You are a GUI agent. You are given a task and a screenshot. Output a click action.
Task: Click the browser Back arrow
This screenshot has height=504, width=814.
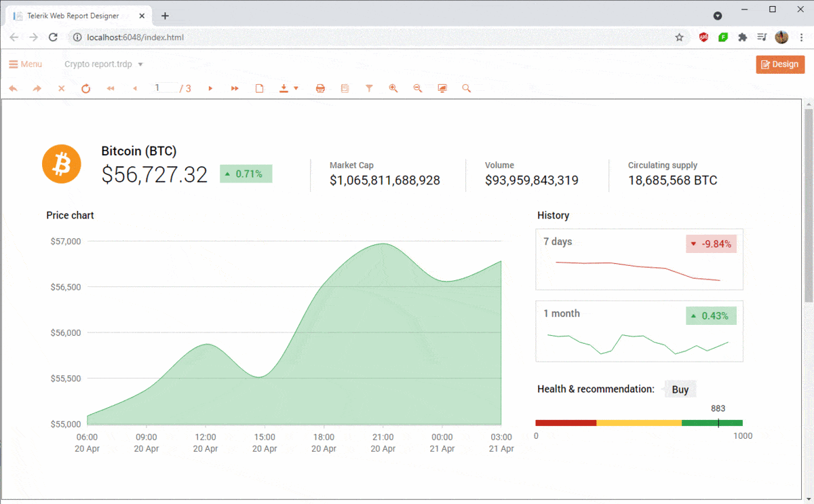(14, 37)
